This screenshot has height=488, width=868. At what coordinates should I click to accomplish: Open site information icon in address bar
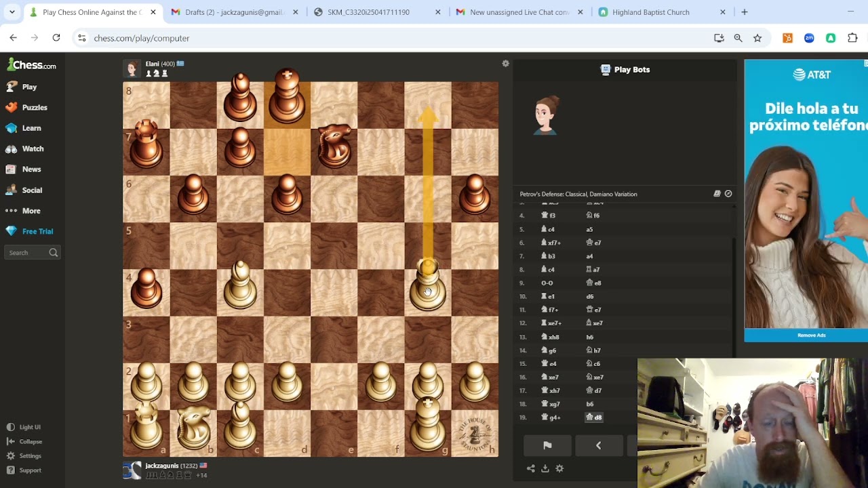(x=82, y=38)
